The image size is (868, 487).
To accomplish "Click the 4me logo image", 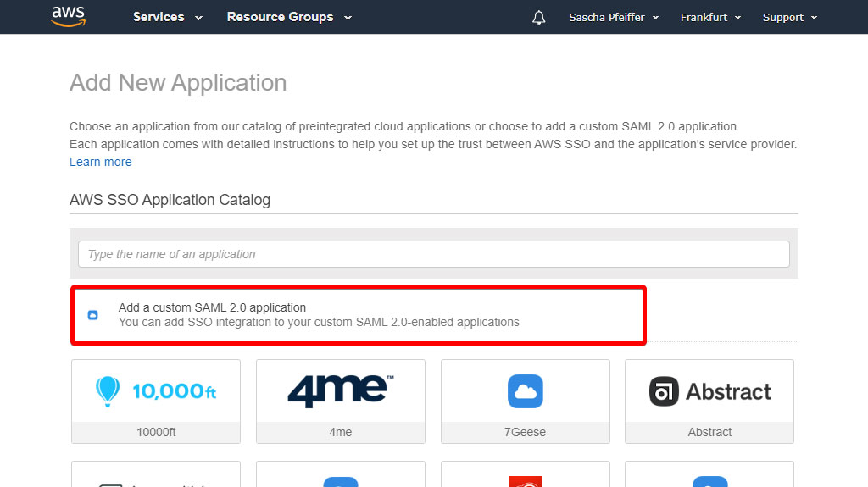I will pos(341,390).
